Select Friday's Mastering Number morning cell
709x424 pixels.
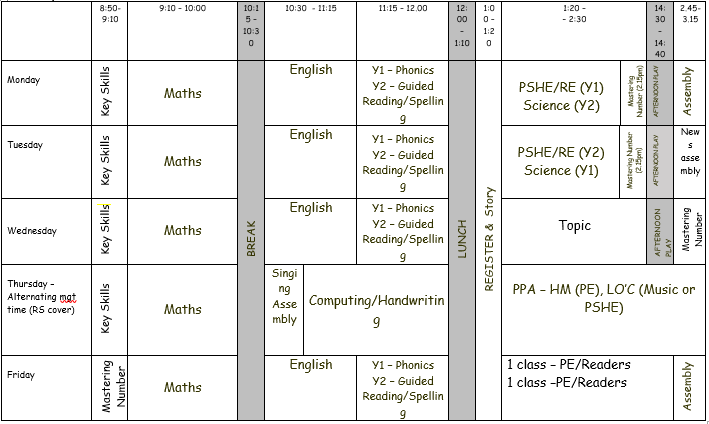[109, 388]
